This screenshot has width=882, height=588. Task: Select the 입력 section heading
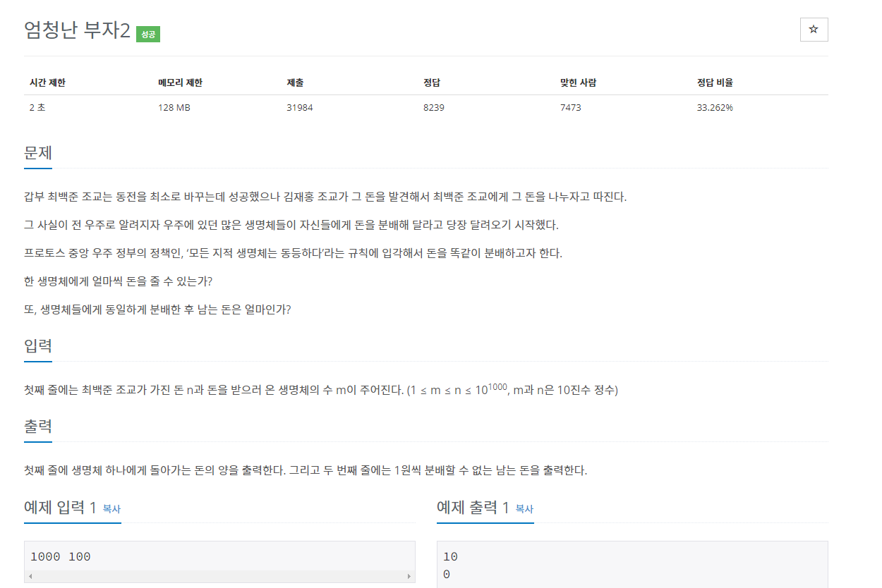tap(38, 346)
